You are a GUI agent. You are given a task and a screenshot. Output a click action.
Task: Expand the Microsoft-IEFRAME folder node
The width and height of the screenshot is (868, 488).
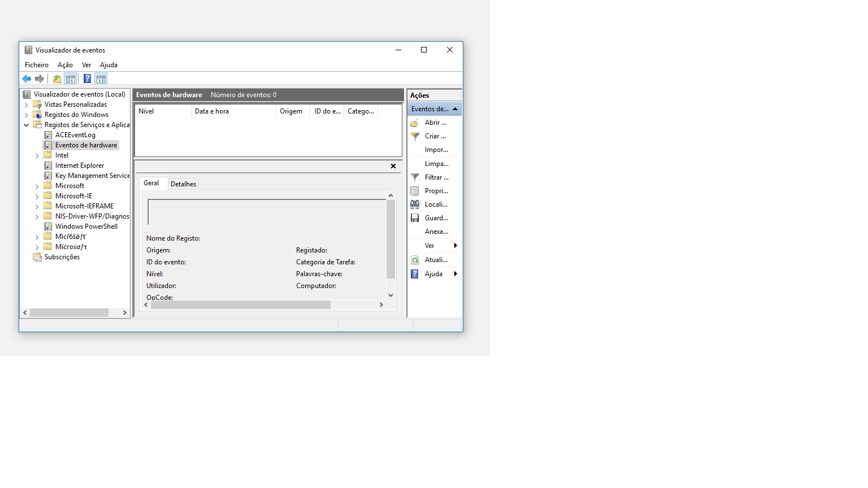[x=37, y=206]
